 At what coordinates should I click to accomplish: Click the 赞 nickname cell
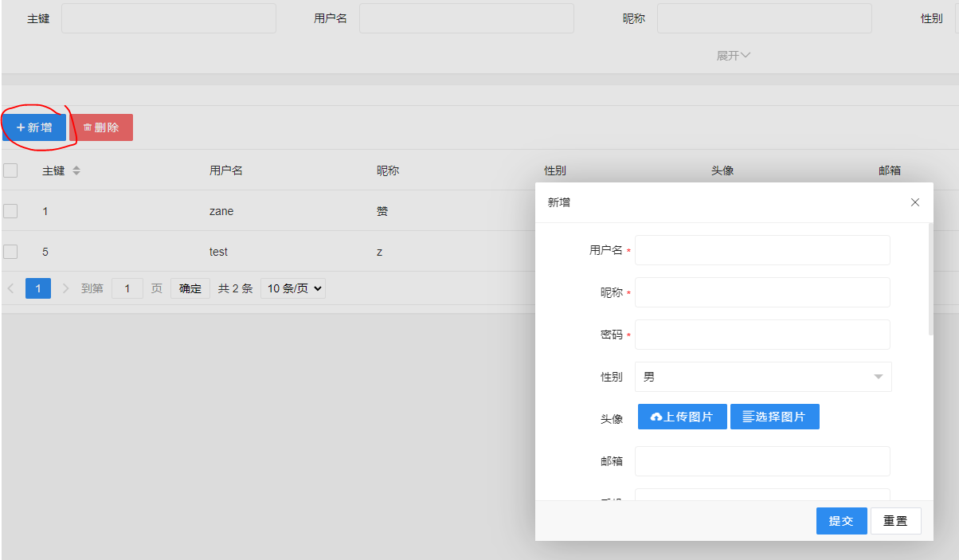pos(382,211)
